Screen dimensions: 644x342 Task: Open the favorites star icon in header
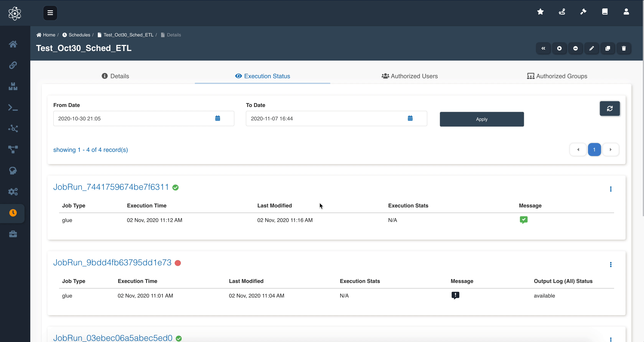(540, 12)
